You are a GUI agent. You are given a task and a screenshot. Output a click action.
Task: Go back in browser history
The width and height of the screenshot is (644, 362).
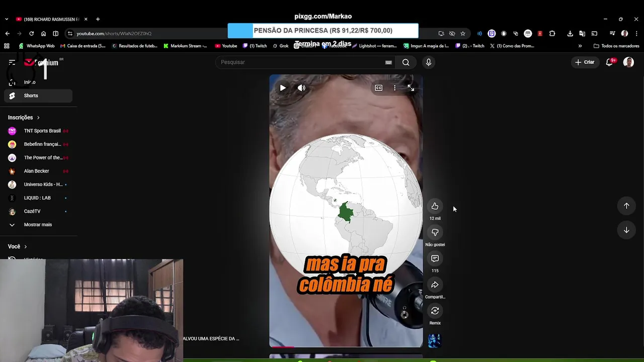click(x=7, y=34)
